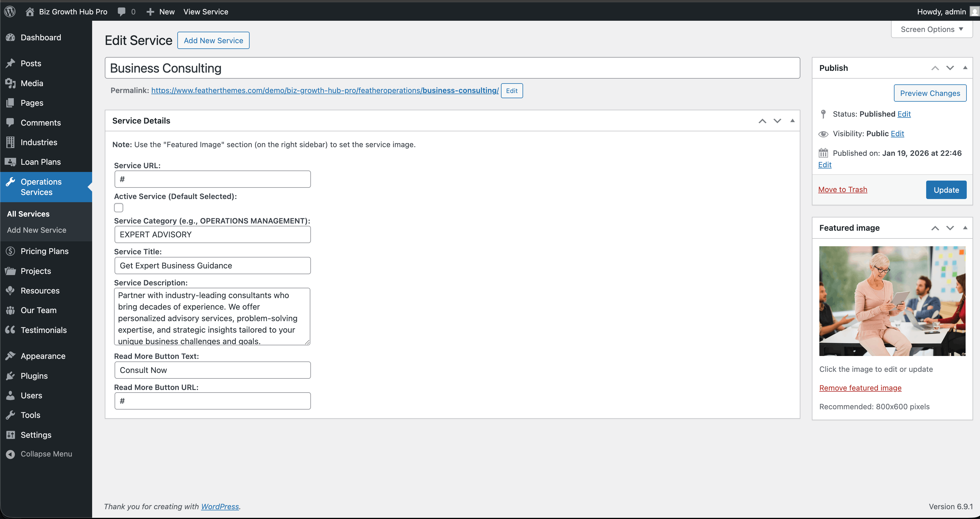Open the Add New Service submenu item
Viewport: 980px width, 519px height.
click(37, 230)
